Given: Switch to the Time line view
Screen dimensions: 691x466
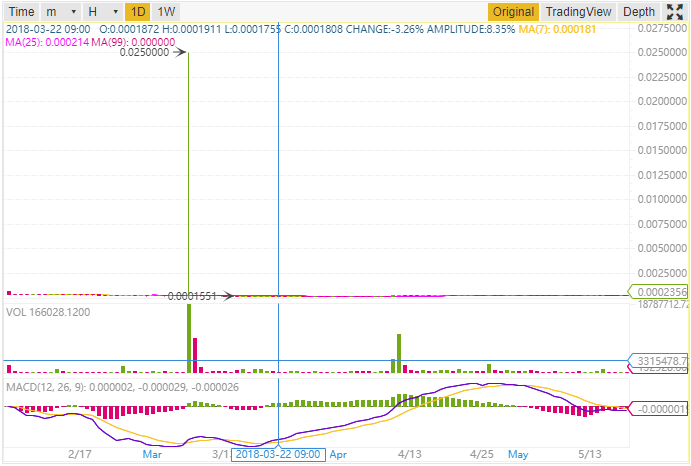Looking at the screenshot, I should (x=21, y=12).
